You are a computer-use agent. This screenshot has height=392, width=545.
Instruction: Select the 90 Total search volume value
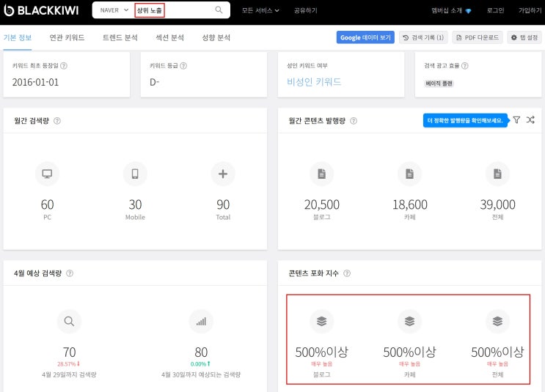[x=223, y=204]
